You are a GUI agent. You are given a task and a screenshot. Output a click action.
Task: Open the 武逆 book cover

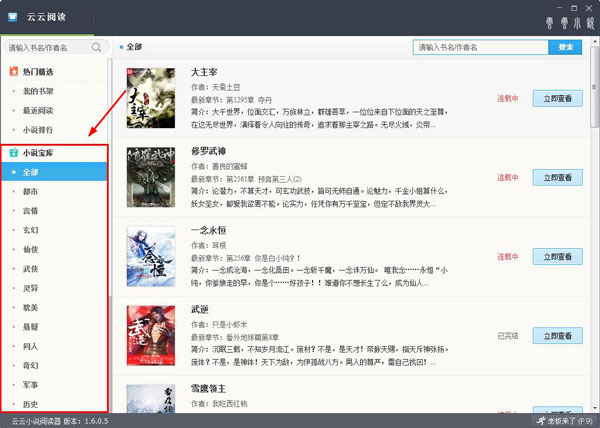[151, 335]
